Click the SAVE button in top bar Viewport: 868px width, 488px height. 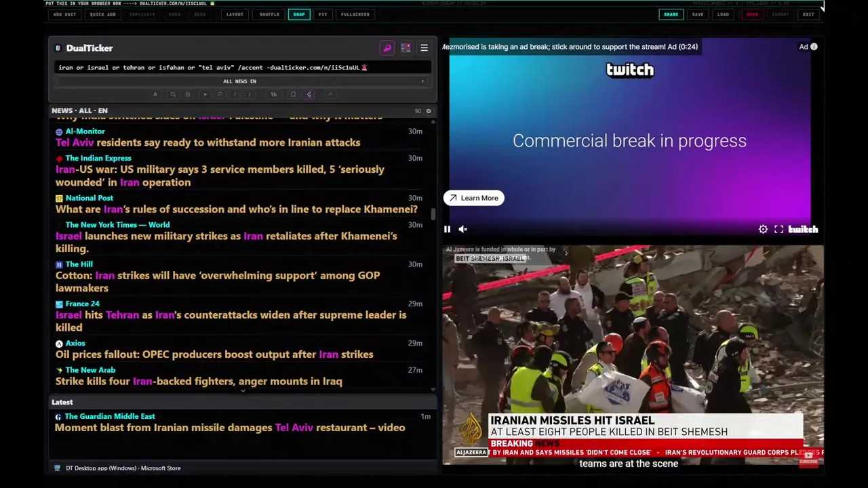tap(698, 14)
